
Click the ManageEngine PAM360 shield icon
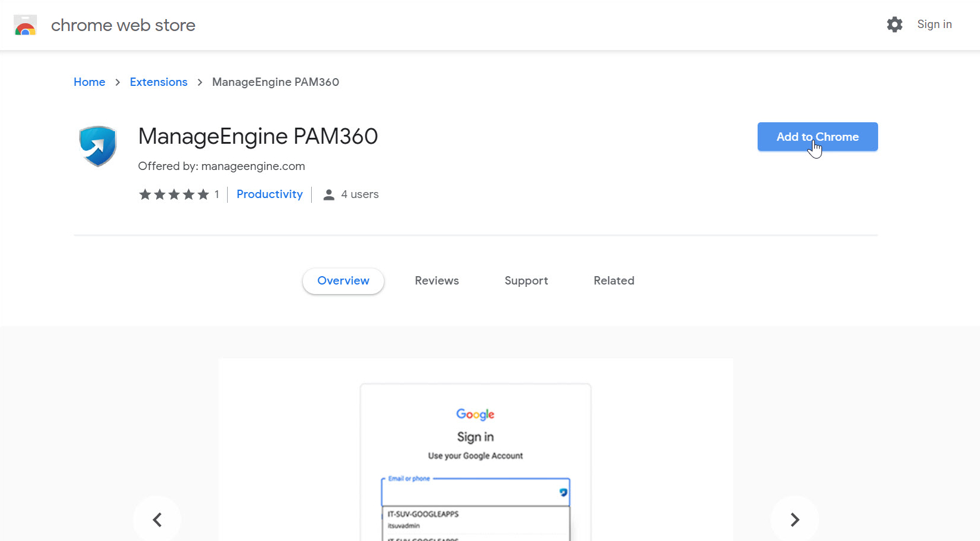(x=98, y=146)
